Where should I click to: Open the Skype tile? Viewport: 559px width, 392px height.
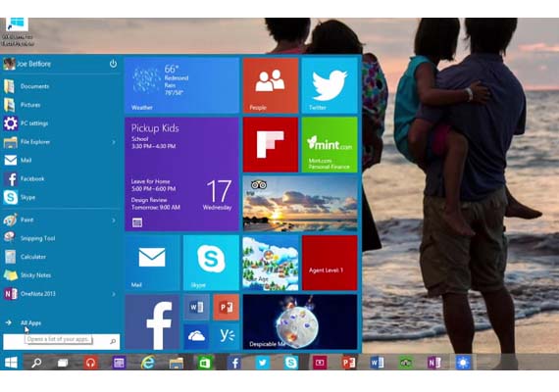click(211, 263)
